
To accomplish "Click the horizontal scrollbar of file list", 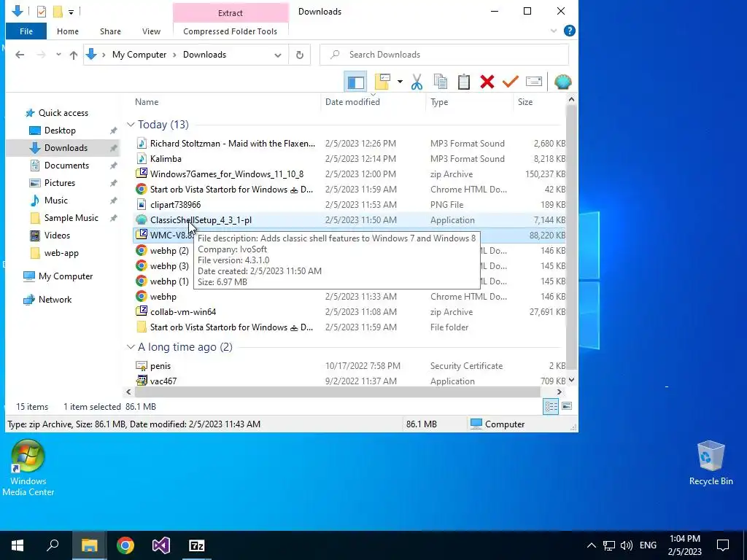I will 337,392.
